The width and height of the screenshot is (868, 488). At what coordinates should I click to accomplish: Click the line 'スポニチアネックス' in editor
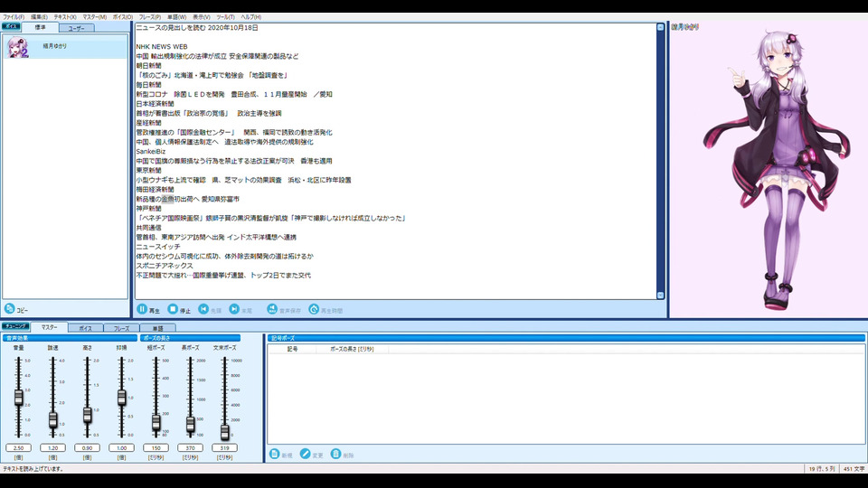(165, 266)
